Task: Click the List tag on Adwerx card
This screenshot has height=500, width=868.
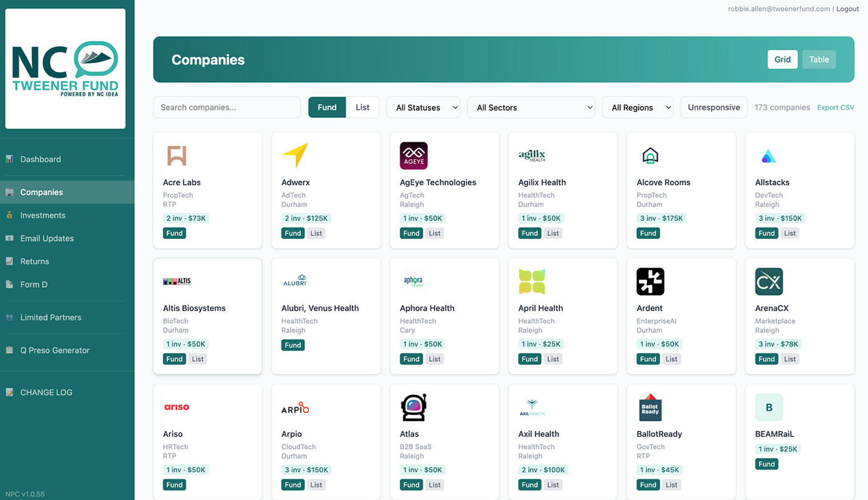Action: [x=317, y=233]
